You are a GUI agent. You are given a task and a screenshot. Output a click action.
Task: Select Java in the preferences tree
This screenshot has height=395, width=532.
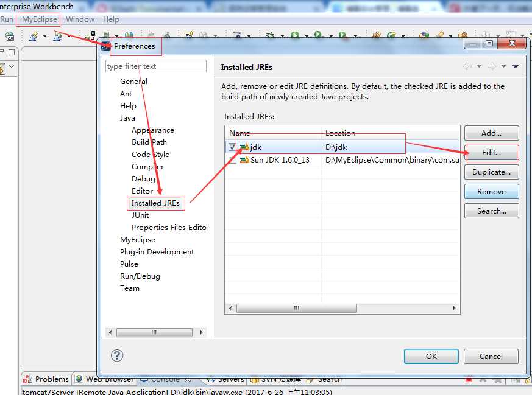(x=127, y=118)
